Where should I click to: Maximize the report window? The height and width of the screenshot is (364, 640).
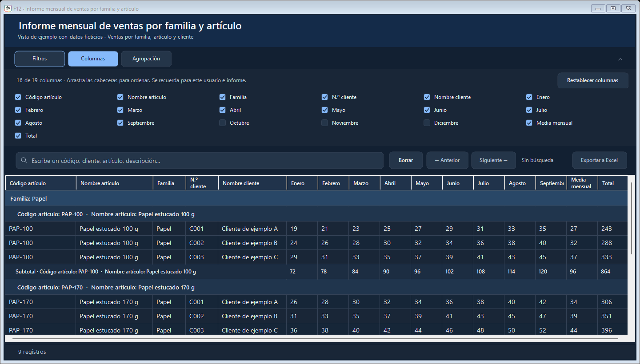[x=613, y=8]
